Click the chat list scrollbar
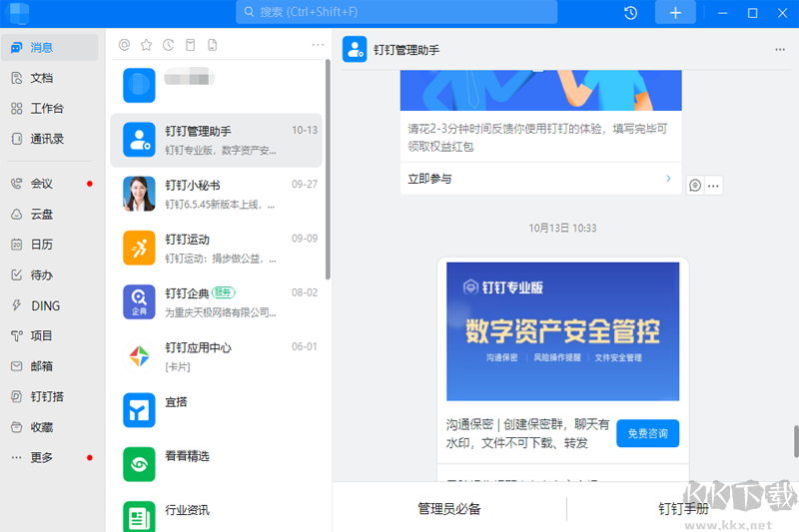The height and width of the screenshot is (532, 799). (328, 170)
